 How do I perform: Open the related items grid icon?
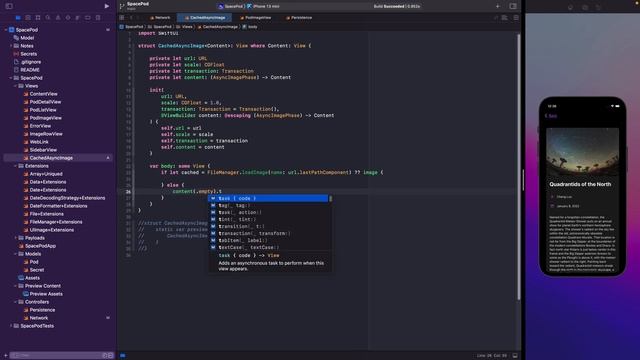122,18
